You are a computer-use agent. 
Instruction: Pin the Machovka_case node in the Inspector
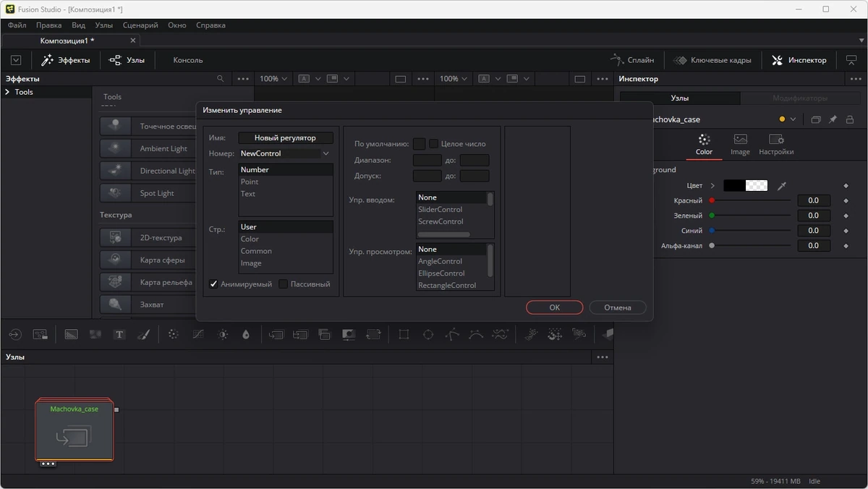[x=833, y=119]
